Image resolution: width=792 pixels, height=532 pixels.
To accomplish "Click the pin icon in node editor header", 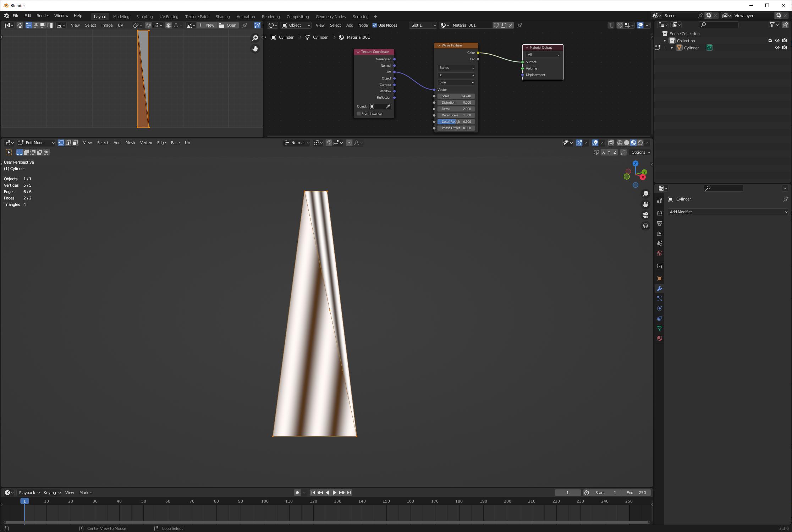I will tap(519, 25).
